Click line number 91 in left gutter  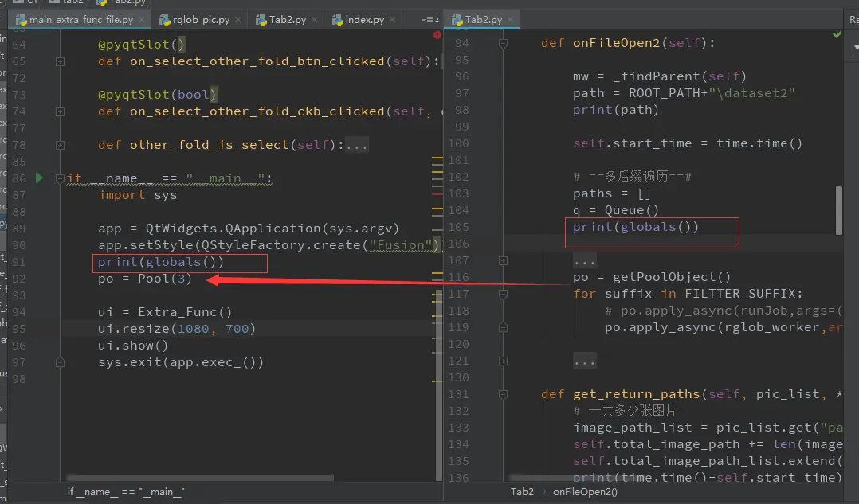(19, 262)
